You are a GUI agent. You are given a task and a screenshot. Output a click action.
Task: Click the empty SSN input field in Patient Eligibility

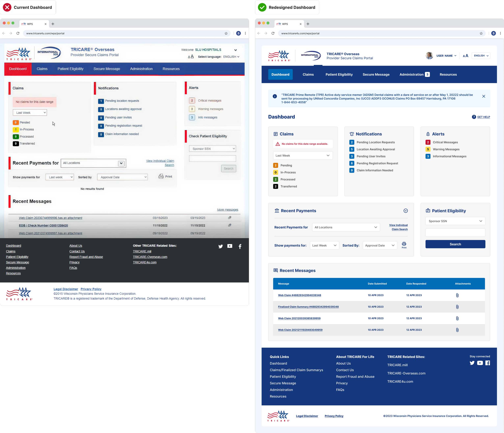455,233
